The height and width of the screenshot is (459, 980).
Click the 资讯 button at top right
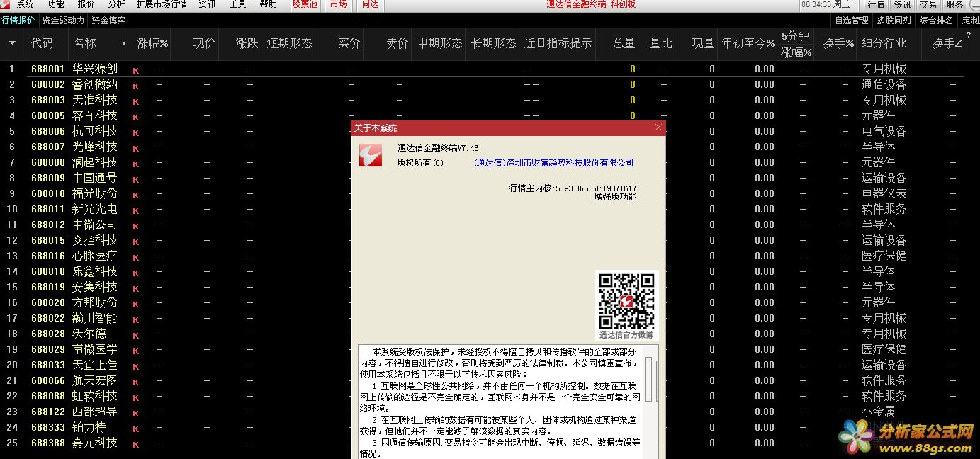[x=902, y=5]
